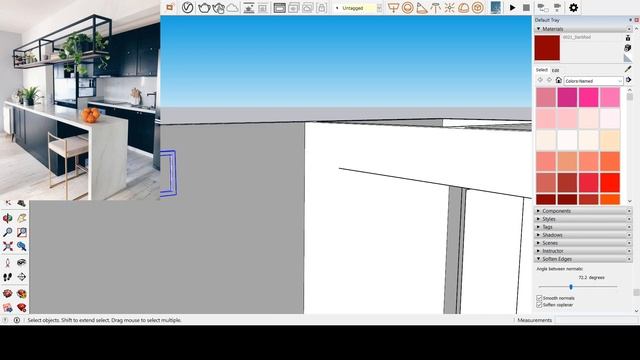The width and height of the screenshot is (640, 360).
Task: Select the Pan hand tool
Action: (x=22, y=218)
